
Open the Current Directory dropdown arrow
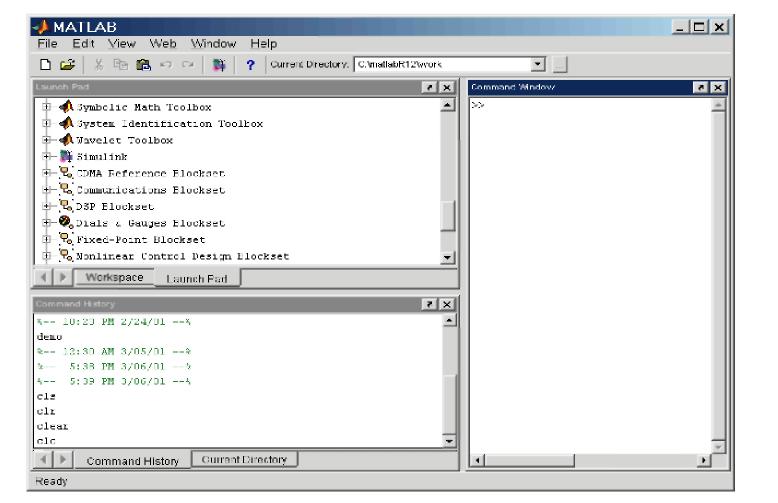pyautogui.click(x=538, y=64)
